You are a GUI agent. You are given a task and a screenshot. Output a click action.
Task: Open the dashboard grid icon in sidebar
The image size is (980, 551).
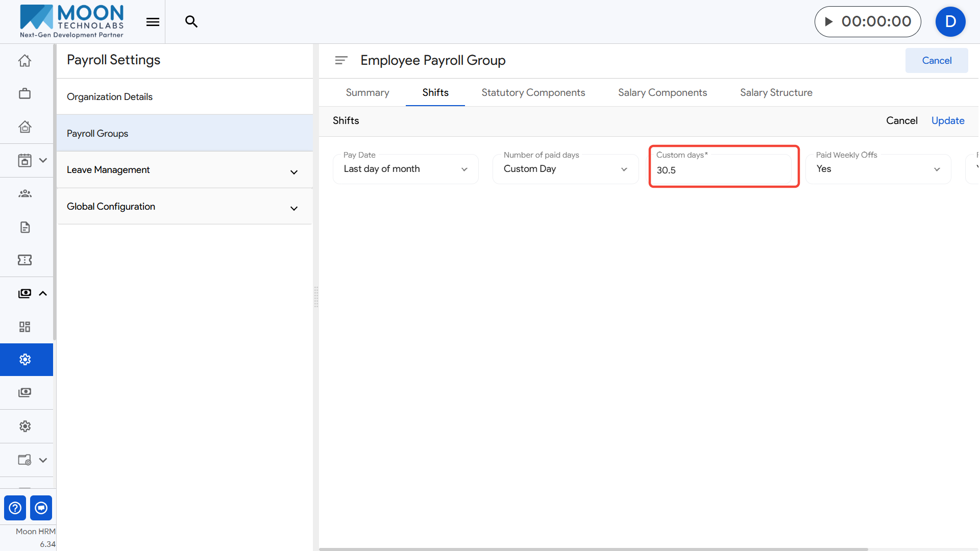24,327
